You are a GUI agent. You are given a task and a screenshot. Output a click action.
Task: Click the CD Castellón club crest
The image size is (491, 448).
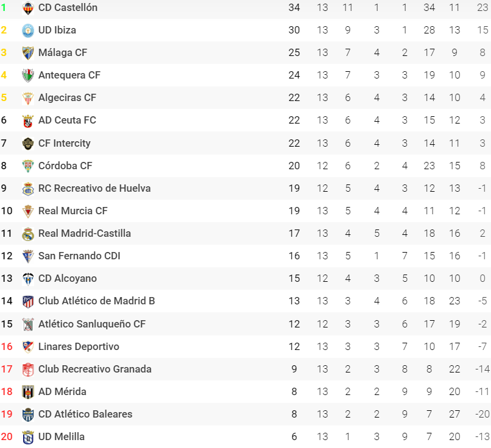[28, 8]
